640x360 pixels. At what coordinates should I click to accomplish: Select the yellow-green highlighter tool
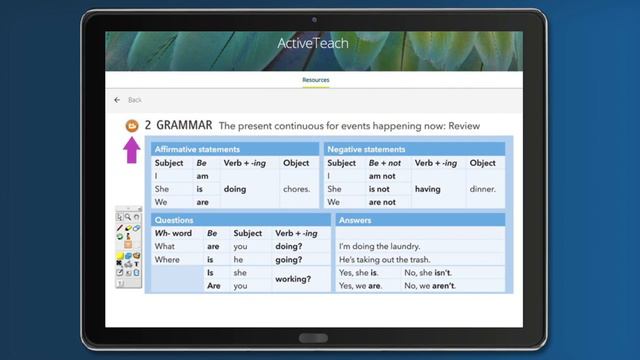click(x=128, y=228)
